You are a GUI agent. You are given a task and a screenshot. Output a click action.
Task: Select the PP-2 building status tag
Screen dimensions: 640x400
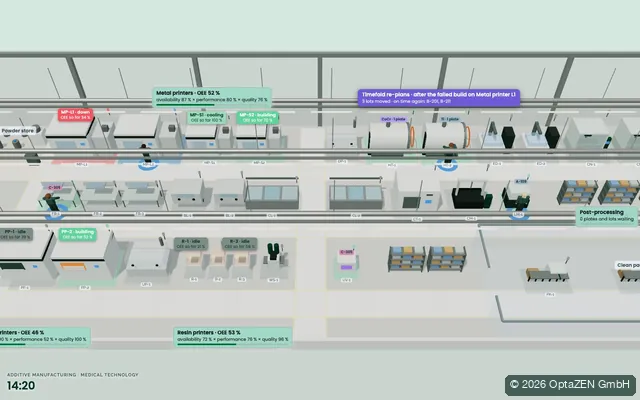78,234
